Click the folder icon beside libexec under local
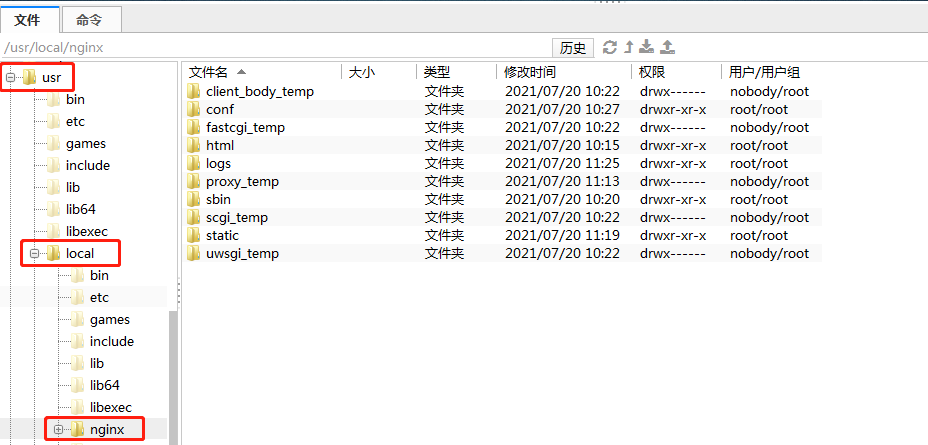The image size is (928, 445). 78,408
